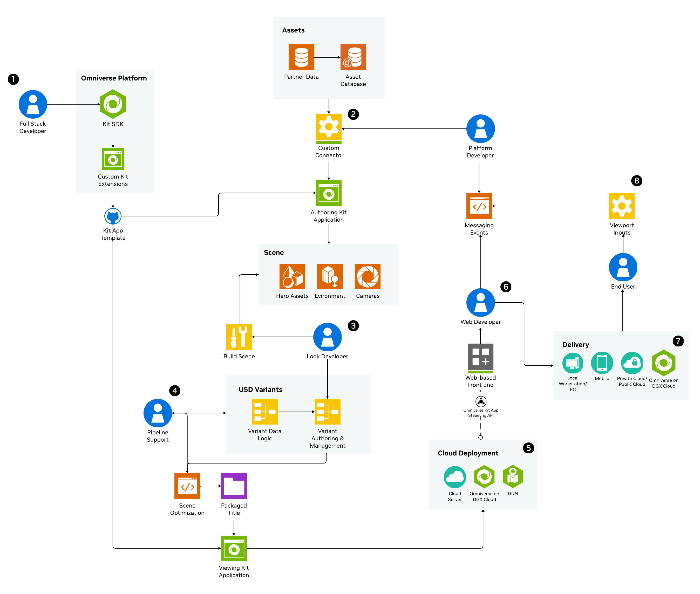Click the Full Stack Developer person icon
The width and height of the screenshot is (700, 594).
(33, 104)
